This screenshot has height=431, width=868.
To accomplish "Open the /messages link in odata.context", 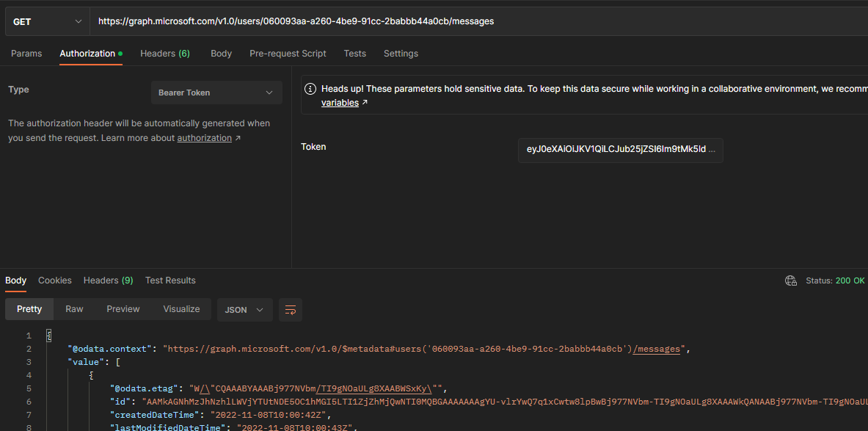I will click(656, 349).
